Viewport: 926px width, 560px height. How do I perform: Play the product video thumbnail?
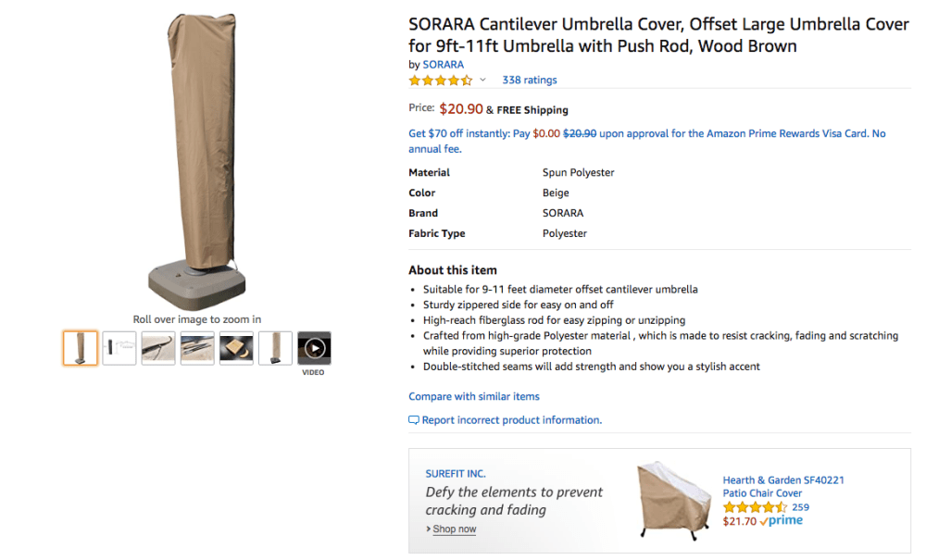pos(314,348)
